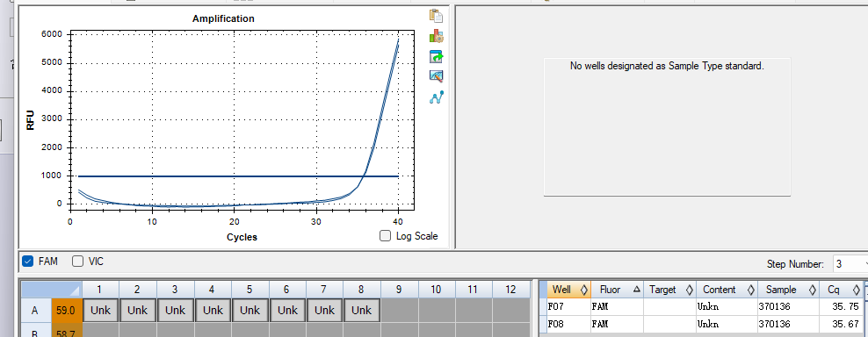Screen dimensions: 868x337
Task: Select well A6 in the plate grid
Action: coord(287,311)
